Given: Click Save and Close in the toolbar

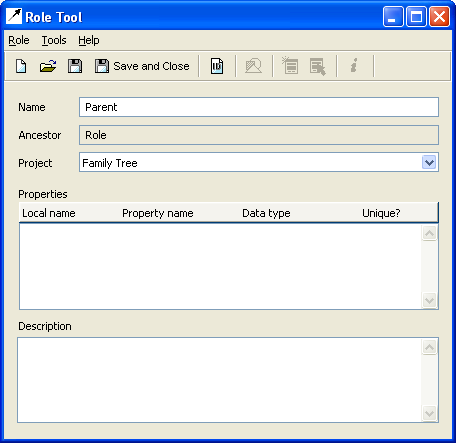Looking at the screenshot, I should coord(142,66).
